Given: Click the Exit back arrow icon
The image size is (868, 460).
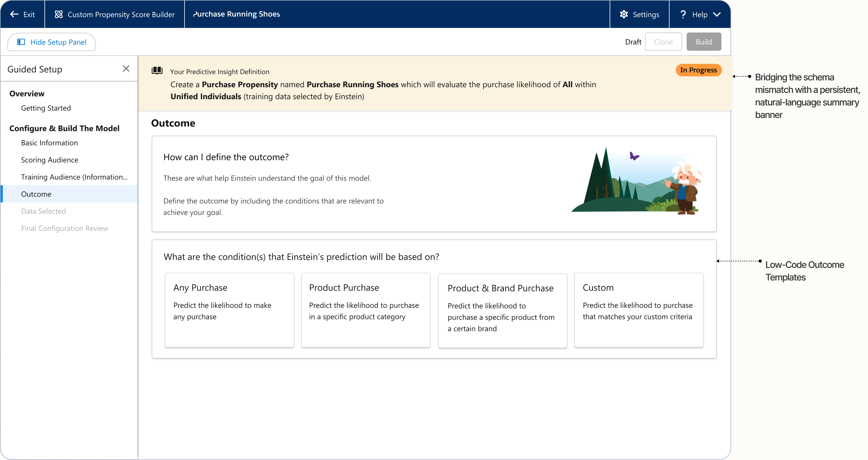Looking at the screenshot, I should (x=14, y=14).
